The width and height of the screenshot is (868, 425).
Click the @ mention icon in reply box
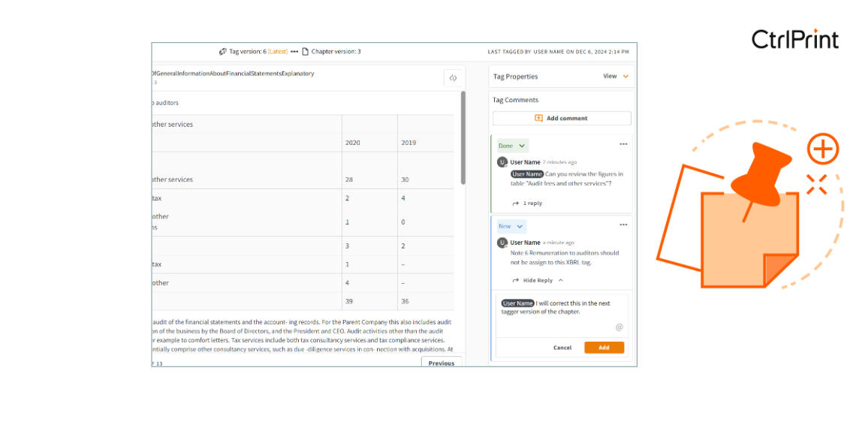coord(619,327)
